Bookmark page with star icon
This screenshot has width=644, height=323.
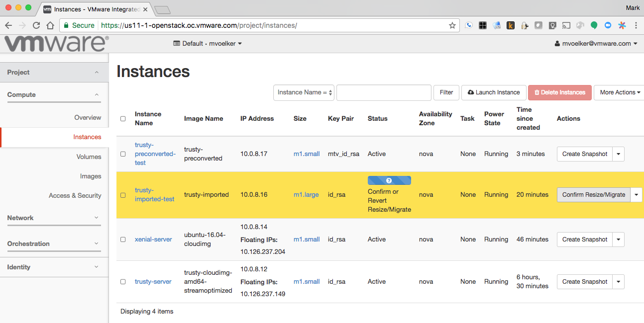pos(452,25)
